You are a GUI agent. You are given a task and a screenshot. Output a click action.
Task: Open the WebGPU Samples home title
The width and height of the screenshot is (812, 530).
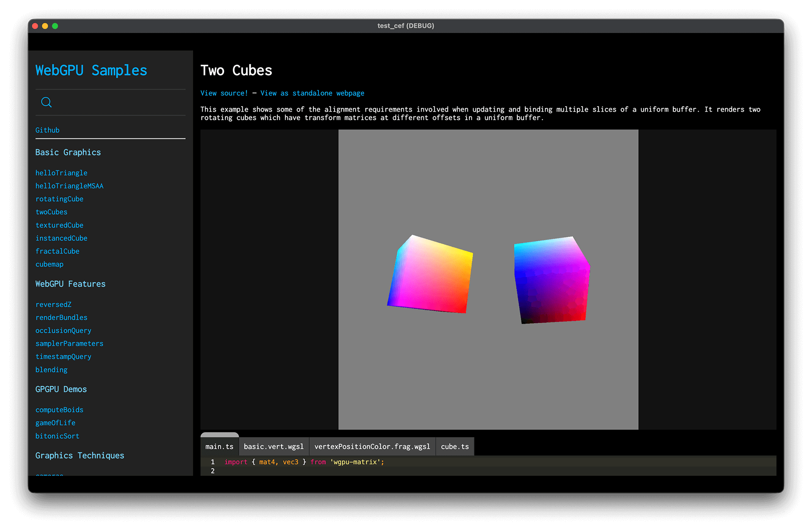click(91, 70)
